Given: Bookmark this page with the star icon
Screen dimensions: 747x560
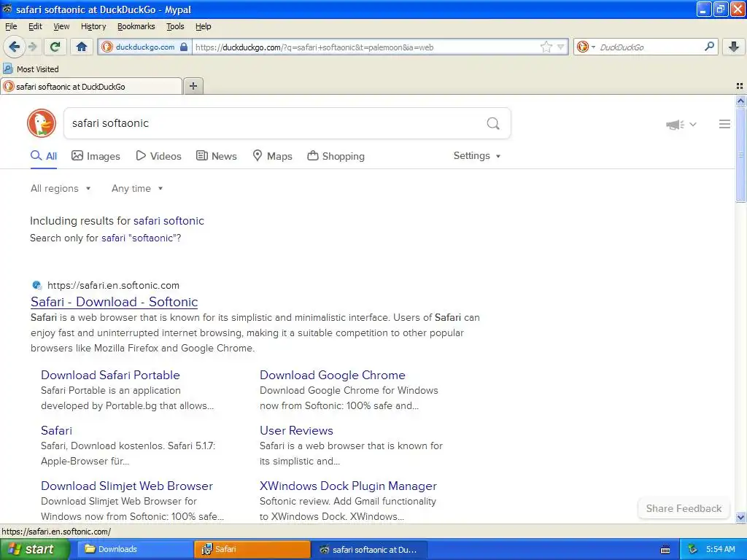Looking at the screenshot, I should (x=546, y=47).
